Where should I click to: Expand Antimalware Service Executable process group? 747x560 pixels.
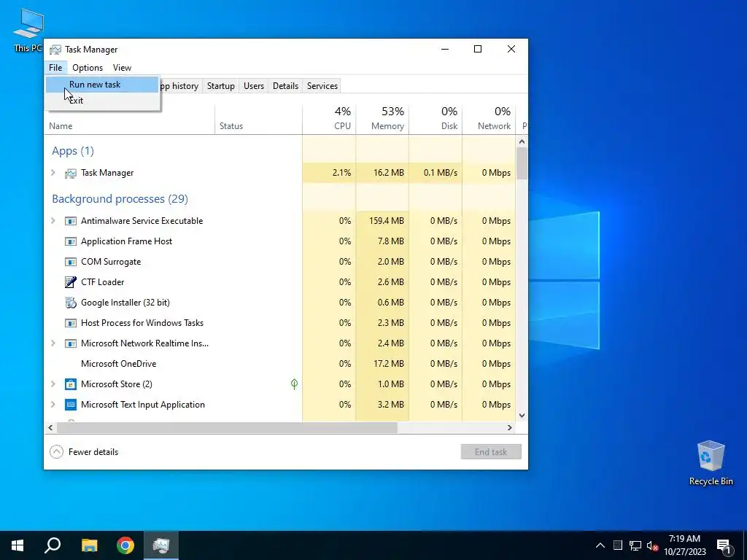(x=53, y=221)
